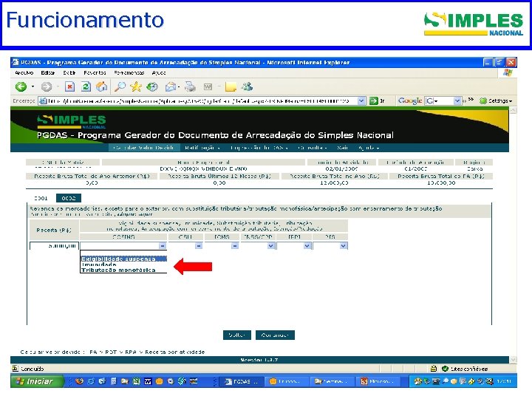The image size is (532, 399).
Task: Expand the Back button history arrow
Action: tap(33, 87)
